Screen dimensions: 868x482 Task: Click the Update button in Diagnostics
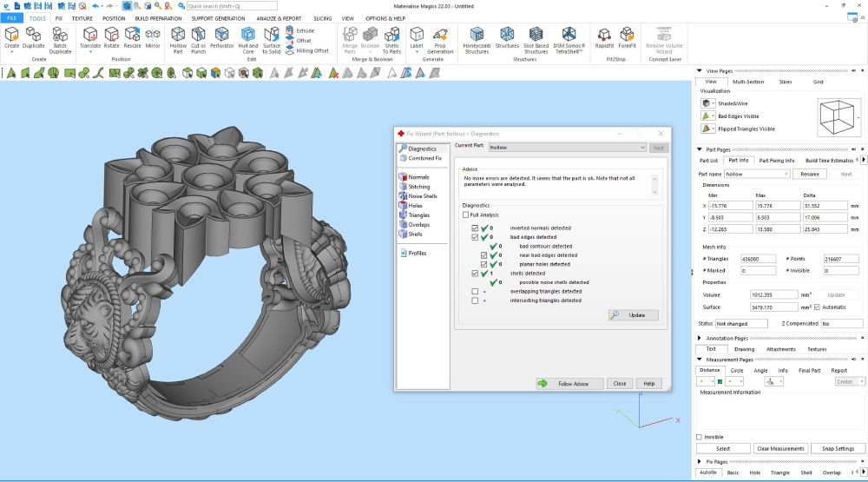click(x=634, y=315)
